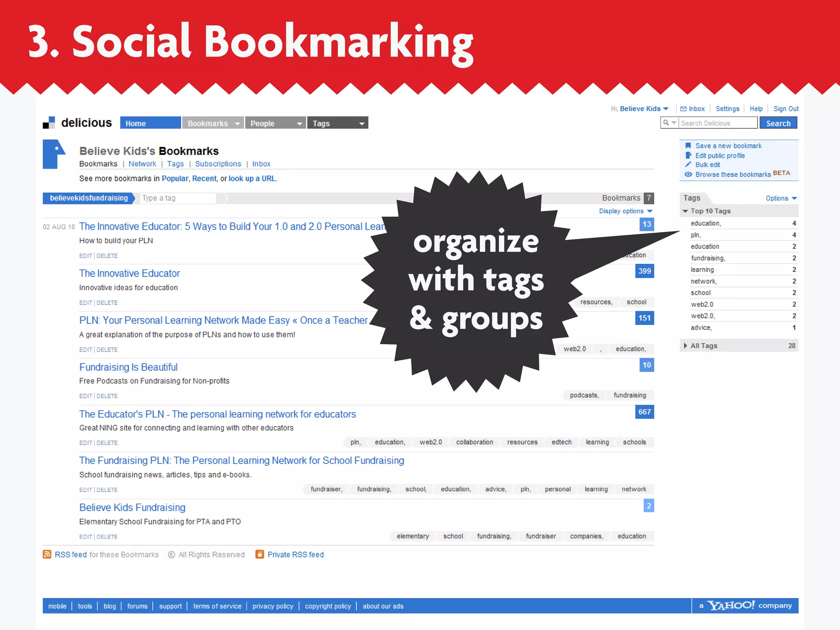Select the fundraising, tag in Top 10
The image size is (840, 630).
pos(708,258)
